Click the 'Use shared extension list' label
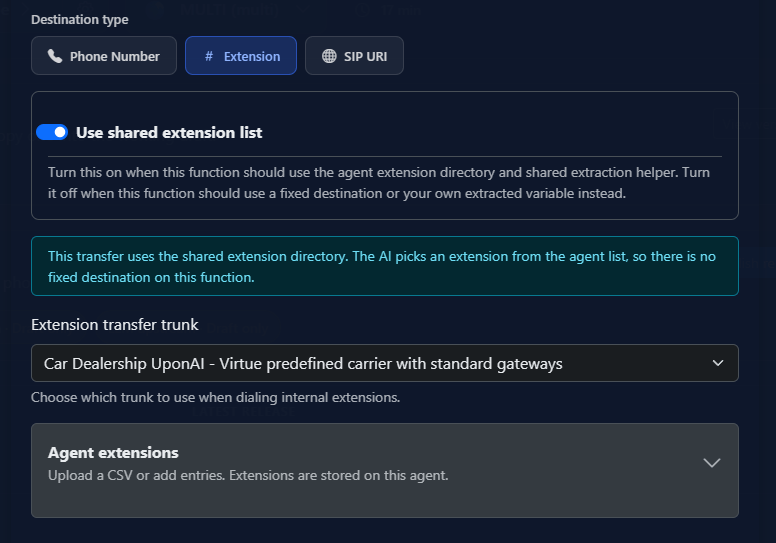The width and height of the screenshot is (776, 543). coord(169,133)
